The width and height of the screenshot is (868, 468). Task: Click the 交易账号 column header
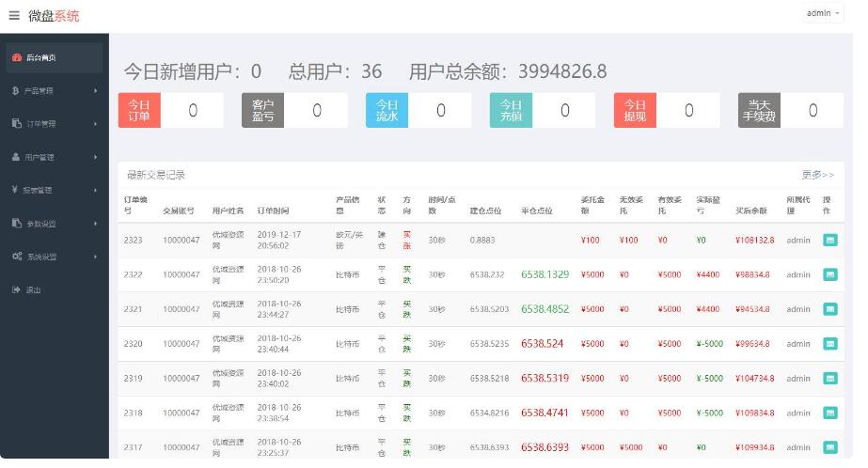[x=179, y=211]
